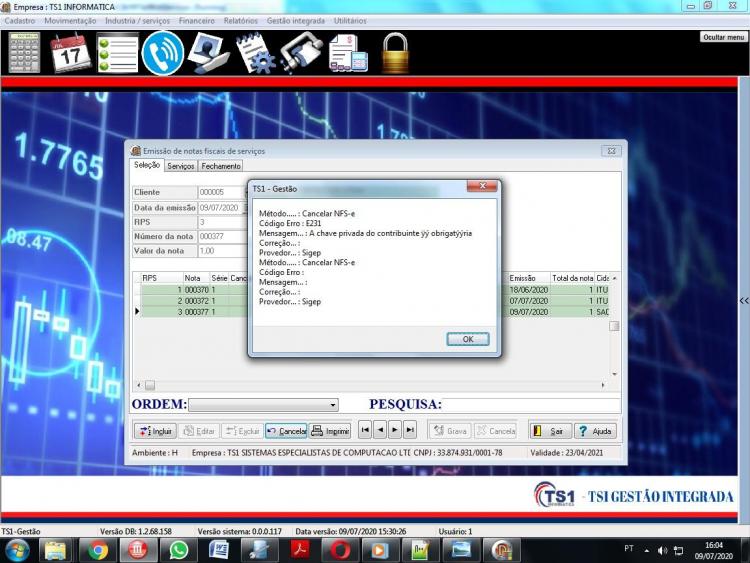Open the checklist toolbar icon

click(117, 53)
